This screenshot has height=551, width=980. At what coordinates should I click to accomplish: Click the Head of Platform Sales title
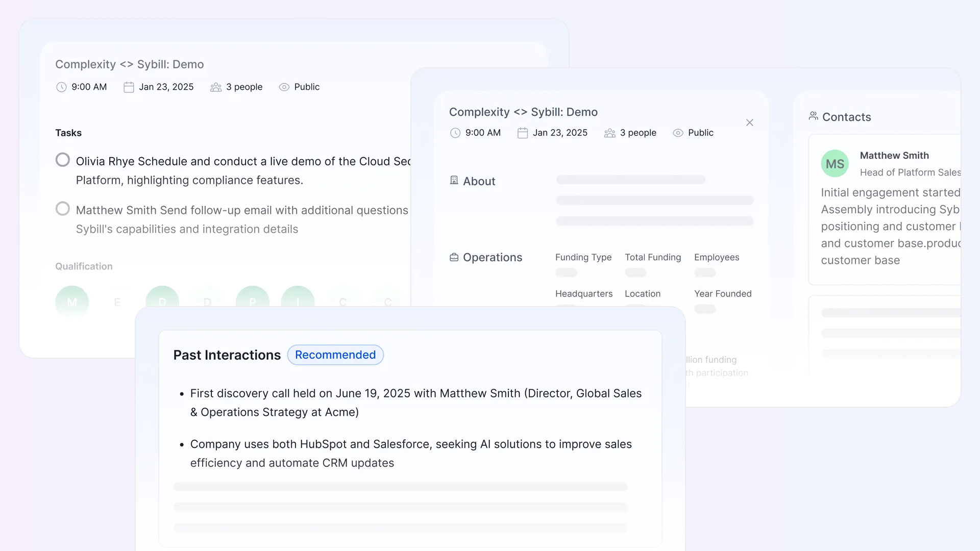[x=911, y=172]
